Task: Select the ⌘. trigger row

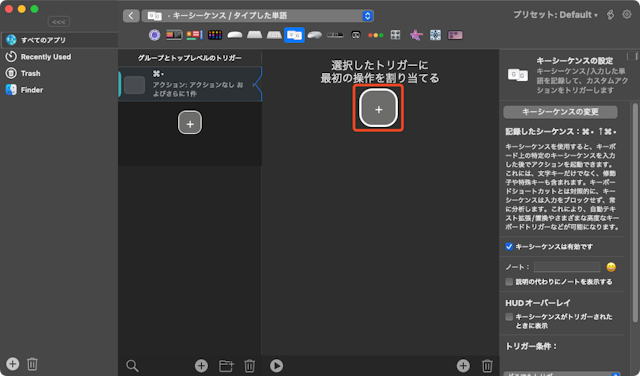Action: click(190, 84)
